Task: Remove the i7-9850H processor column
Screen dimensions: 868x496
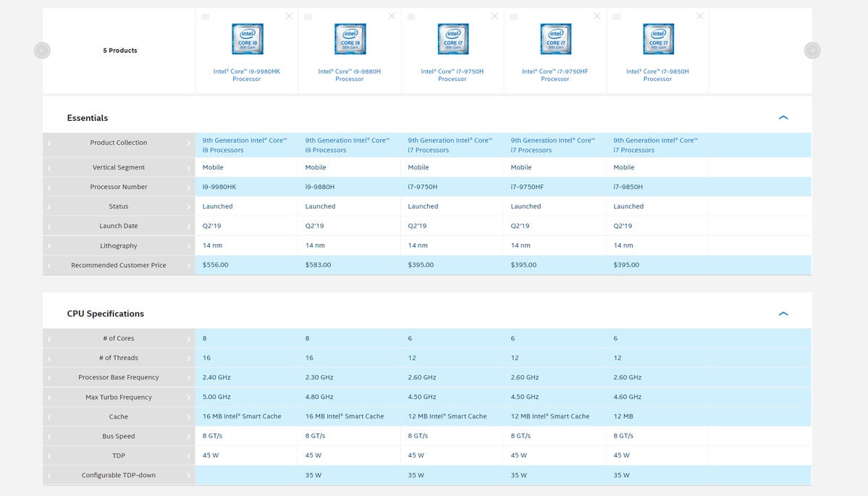Action: tap(700, 16)
